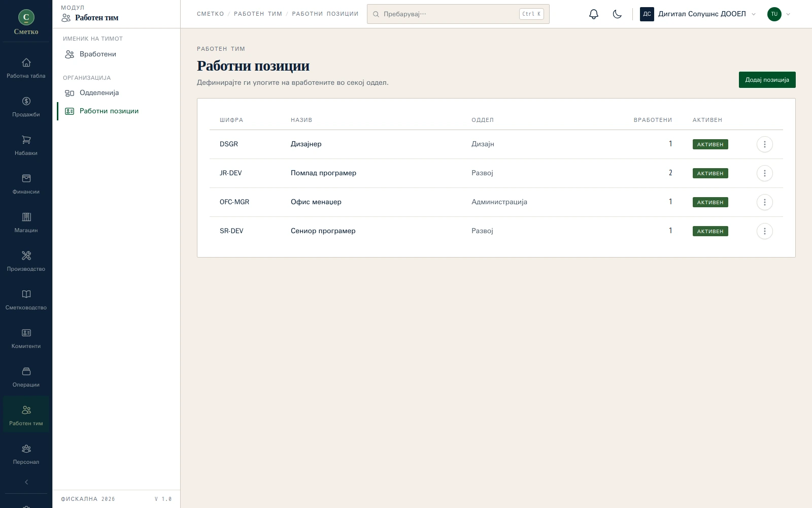This screenshot has height=508, width=812.
Task: Open the Дигитал Солушнс ДООЕЛ company dropdown
Action: tap(698, 14)
